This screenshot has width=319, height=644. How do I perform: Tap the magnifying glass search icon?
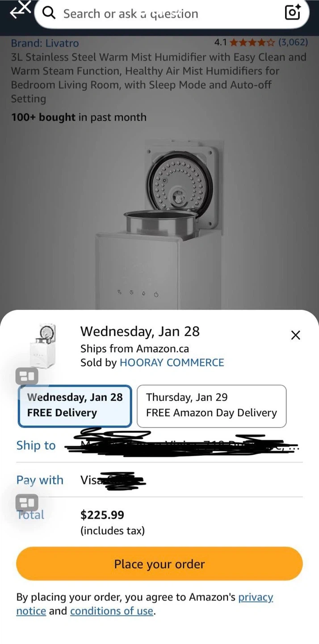click(x=49, y=13)
